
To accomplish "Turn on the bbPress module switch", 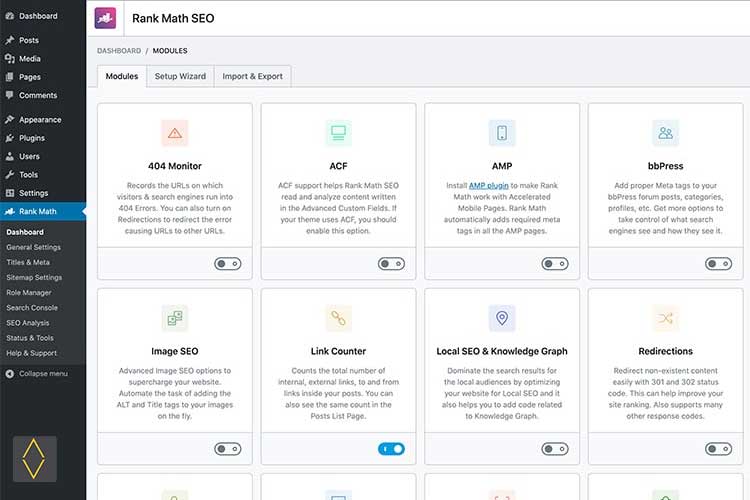I will click(718, 264).
